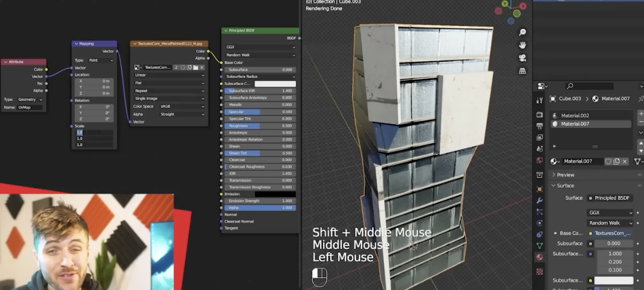
Task: Open the Material properties tab icon
Action: (x=540, y=257)
